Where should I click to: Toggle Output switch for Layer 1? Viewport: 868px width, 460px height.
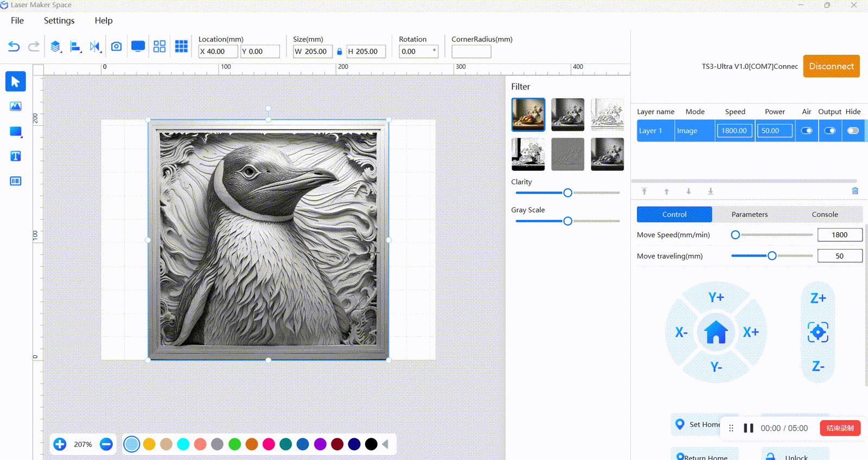tap(830, 131)
